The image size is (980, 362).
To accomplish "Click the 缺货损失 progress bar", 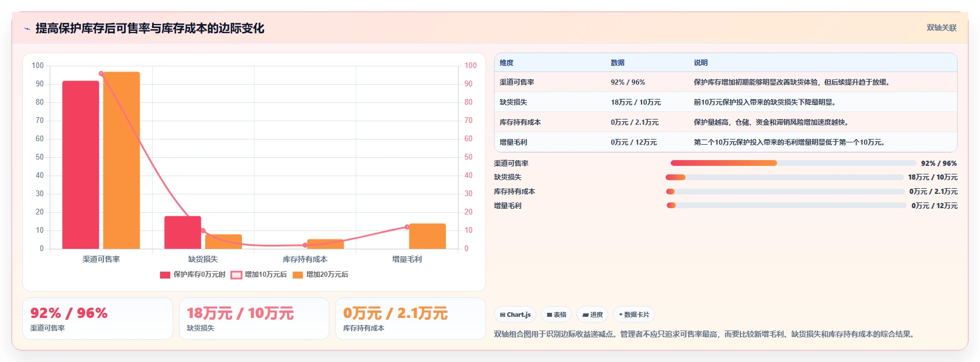I will (784, 177).
